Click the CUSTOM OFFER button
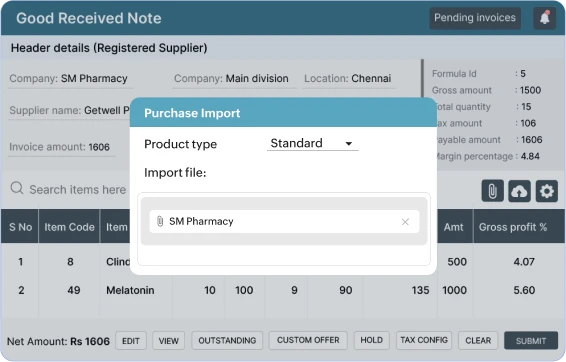The width and height of the screenshot is (566, 362). (308, 340)
